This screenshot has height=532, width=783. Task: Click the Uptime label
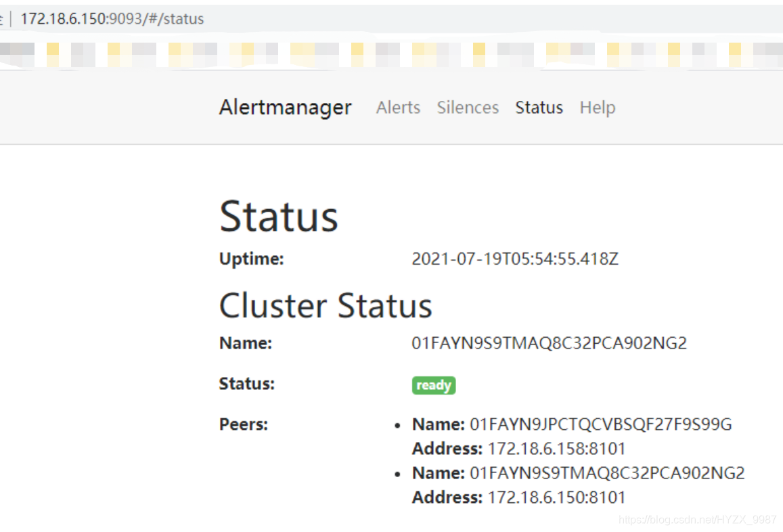tap(250, 258)
